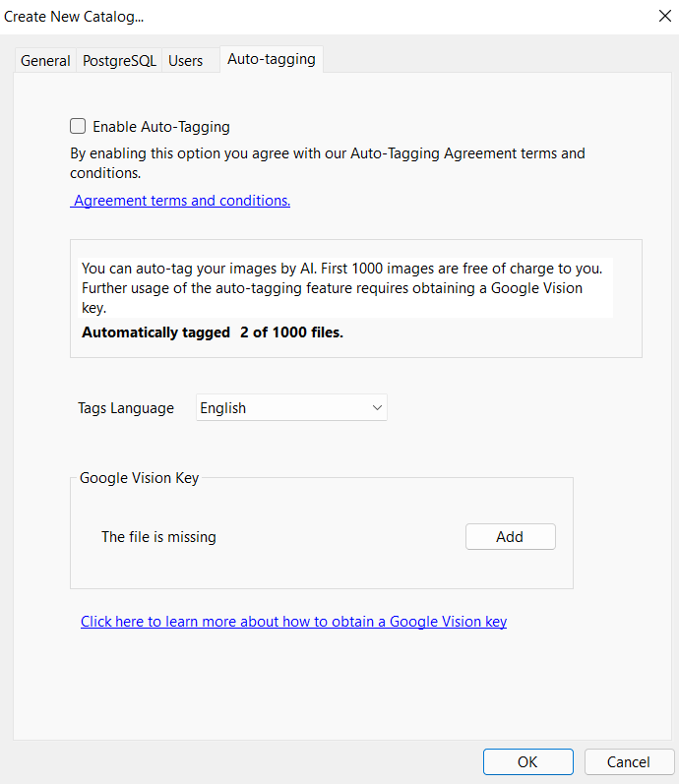Click the auto-tag info paragraph about free images
Image resolution: width=679 pixels, height=784 pixels.
342,287
